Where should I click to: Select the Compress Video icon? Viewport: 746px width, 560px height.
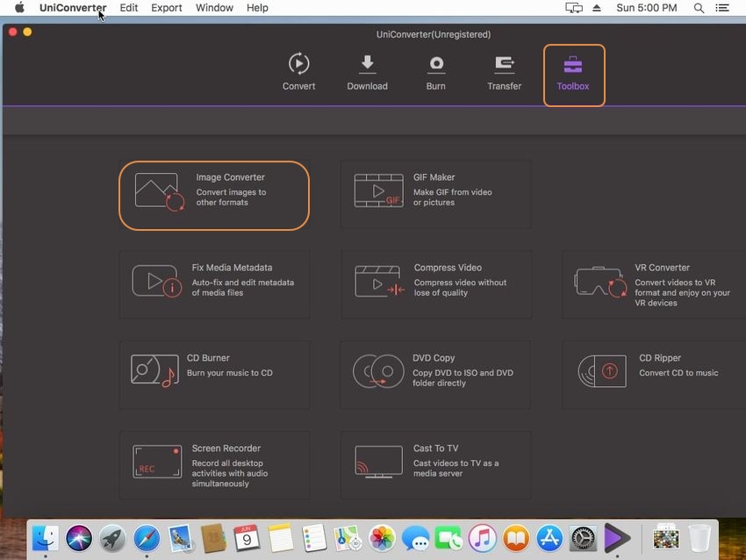tap(378, 281)
